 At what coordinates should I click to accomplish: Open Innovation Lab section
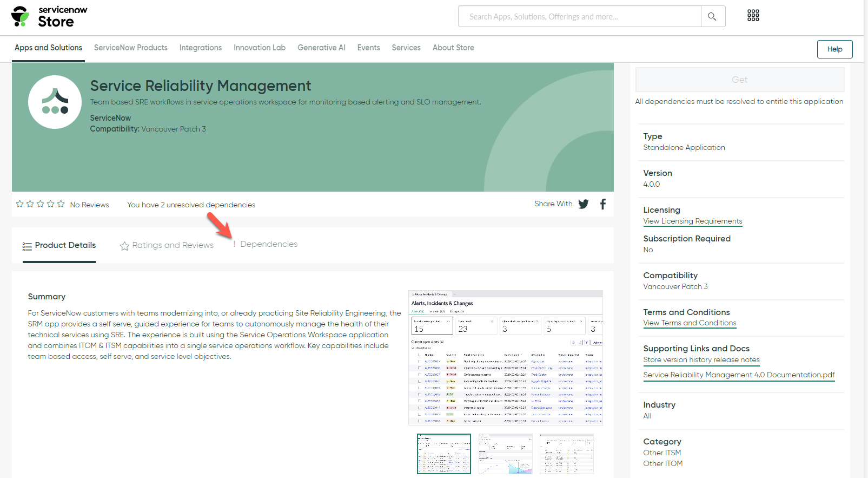[260, 48]
